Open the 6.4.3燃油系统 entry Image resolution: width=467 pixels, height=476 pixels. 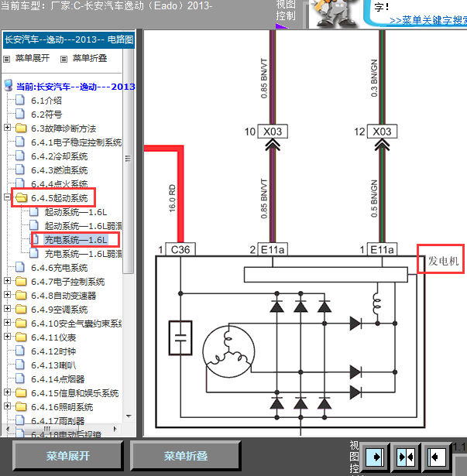pyautogui.click(x=60, y=170)
